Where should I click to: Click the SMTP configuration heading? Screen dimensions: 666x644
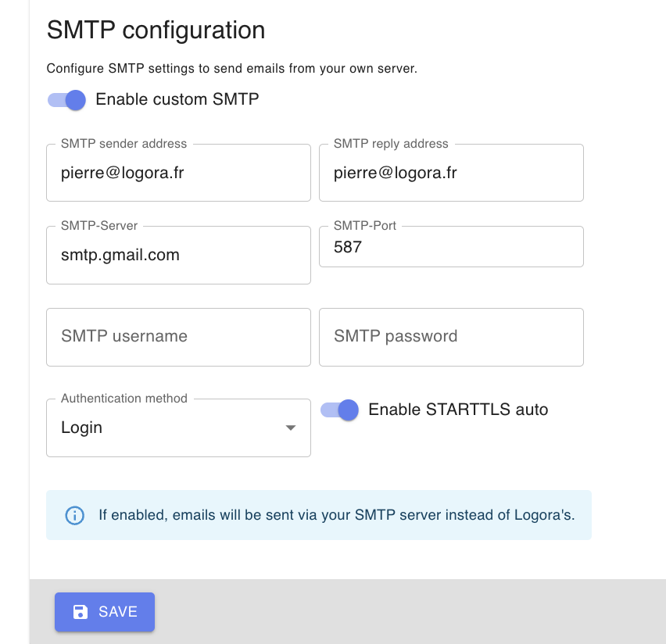[156, 30]
